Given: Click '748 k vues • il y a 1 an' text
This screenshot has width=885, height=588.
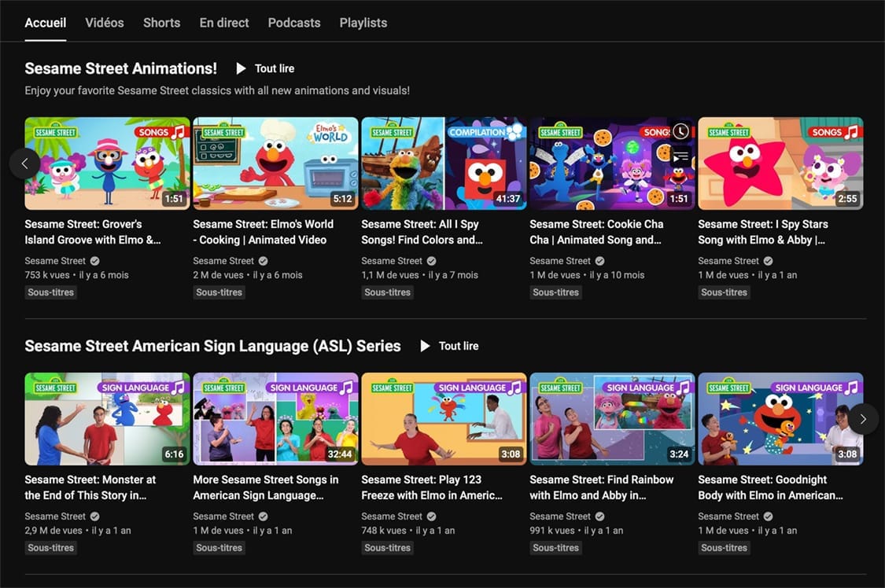Looking at the screenshot, I should [408, 531].
